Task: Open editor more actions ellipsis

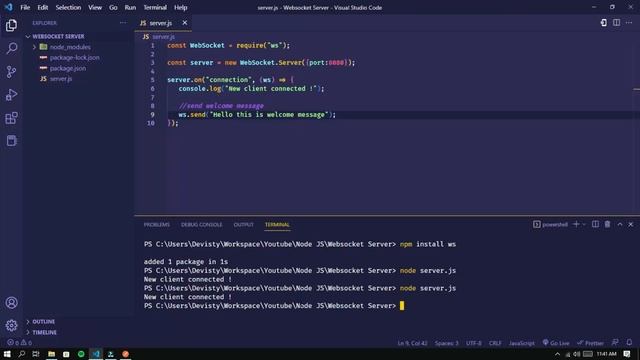Action: 629,23
